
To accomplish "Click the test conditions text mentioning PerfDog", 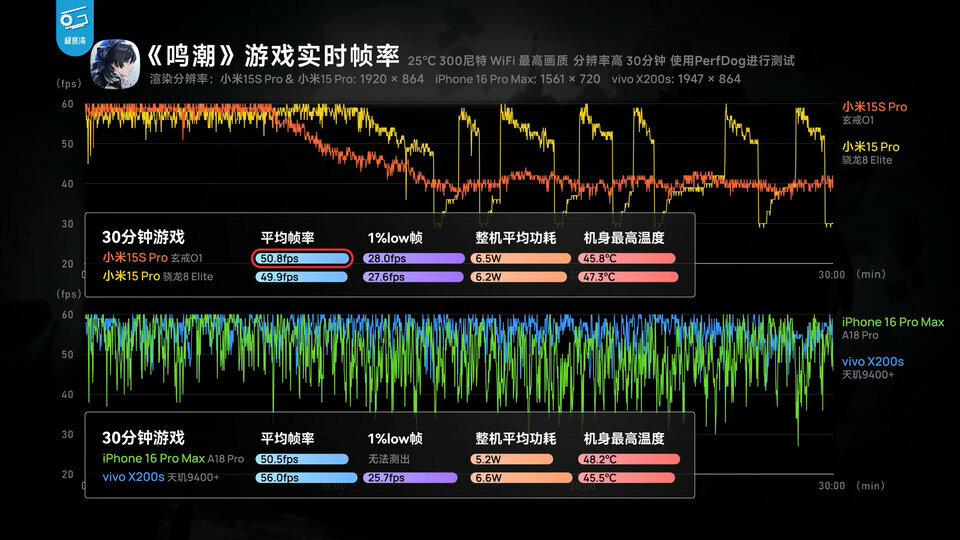I will point(601,61).
